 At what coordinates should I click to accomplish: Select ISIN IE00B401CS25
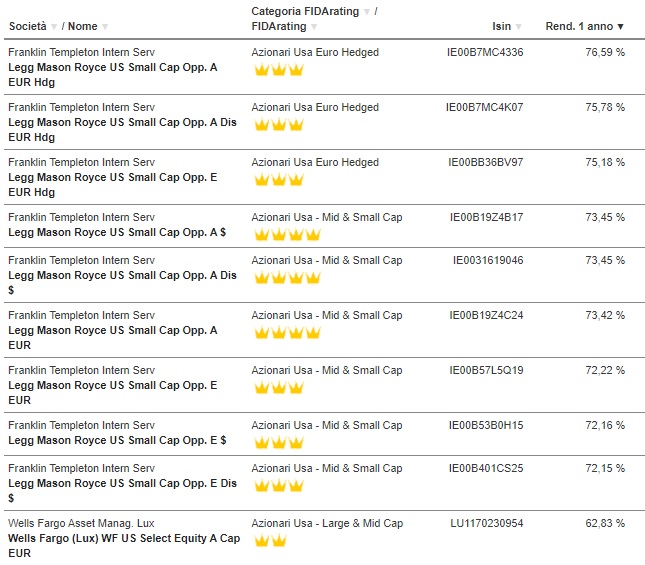[486, 468]
